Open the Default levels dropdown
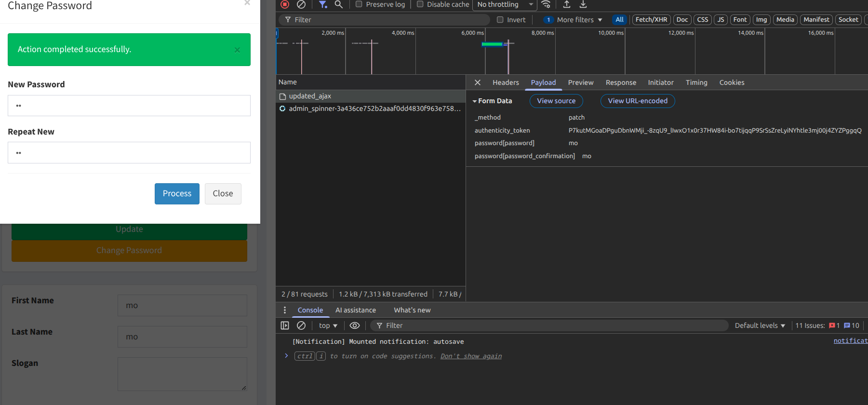Image resolution: width=868 pixels, height=405 pixels. tap(760, 325)
